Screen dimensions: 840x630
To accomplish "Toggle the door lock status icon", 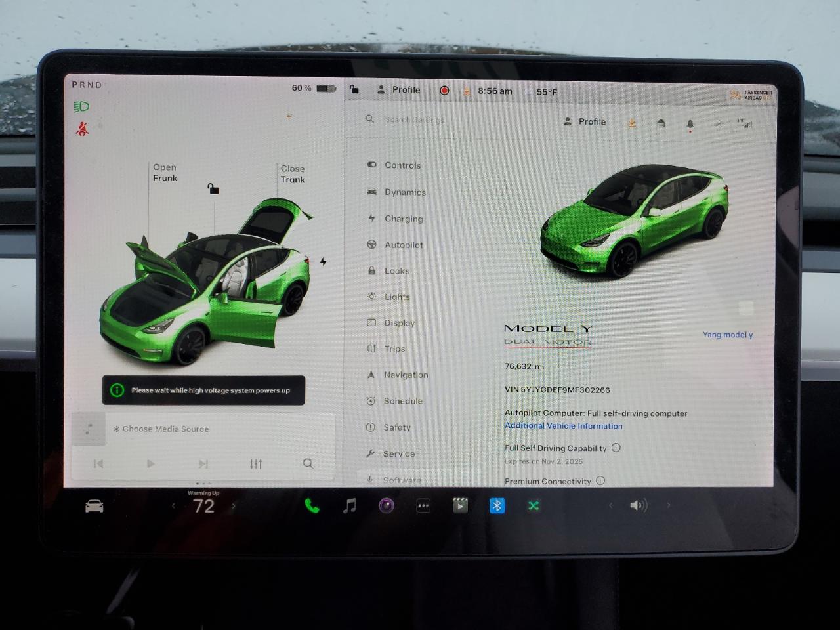I will coord(354,89).
